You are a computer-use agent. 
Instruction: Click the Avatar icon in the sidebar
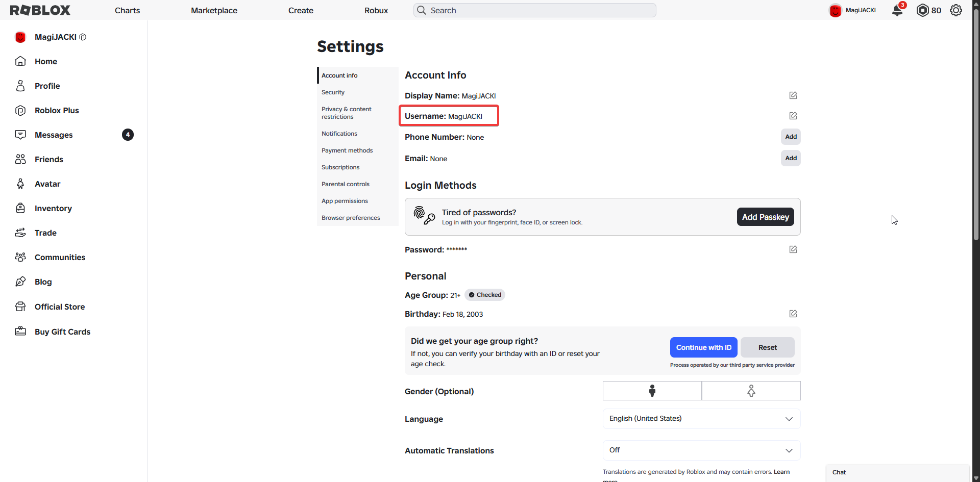coord(20,184)
